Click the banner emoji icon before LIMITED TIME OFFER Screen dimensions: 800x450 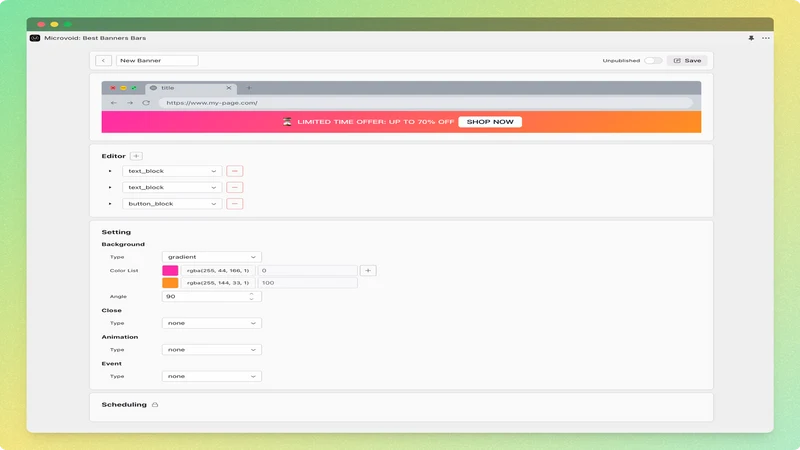[x=287, y=122]
